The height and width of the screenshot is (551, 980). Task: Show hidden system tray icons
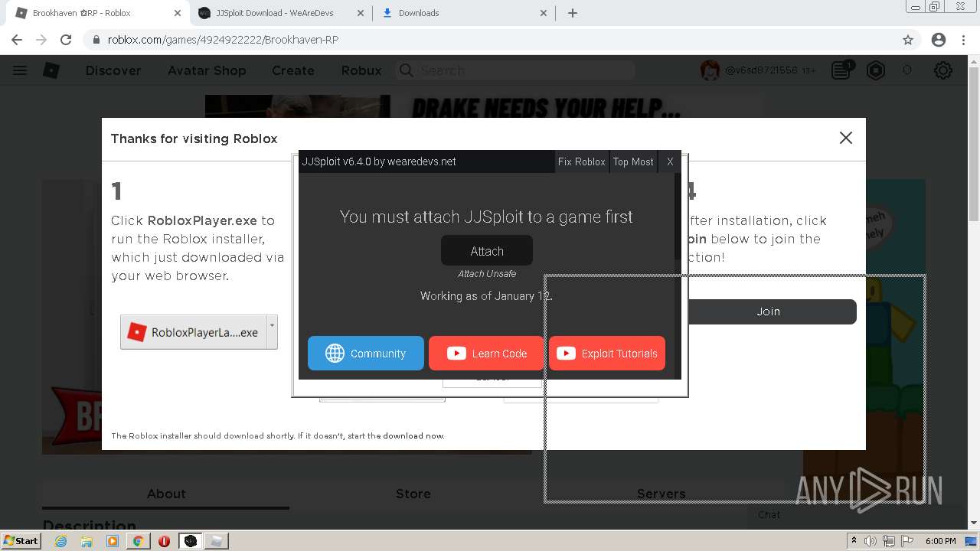(854, 541)
